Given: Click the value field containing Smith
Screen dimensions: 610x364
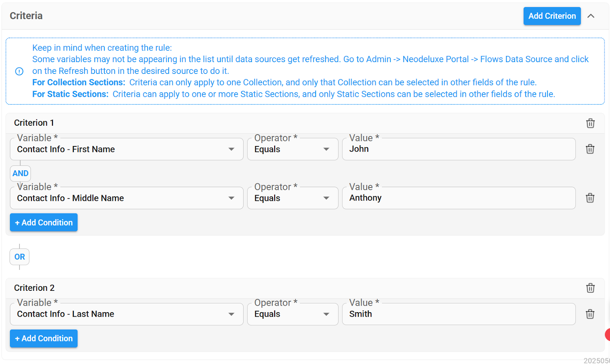Looking at the screenshot, I should (459, 314).
